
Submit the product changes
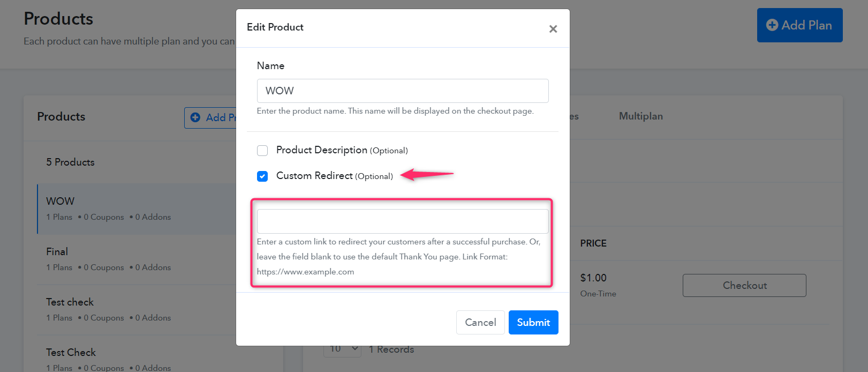[533, 322]
